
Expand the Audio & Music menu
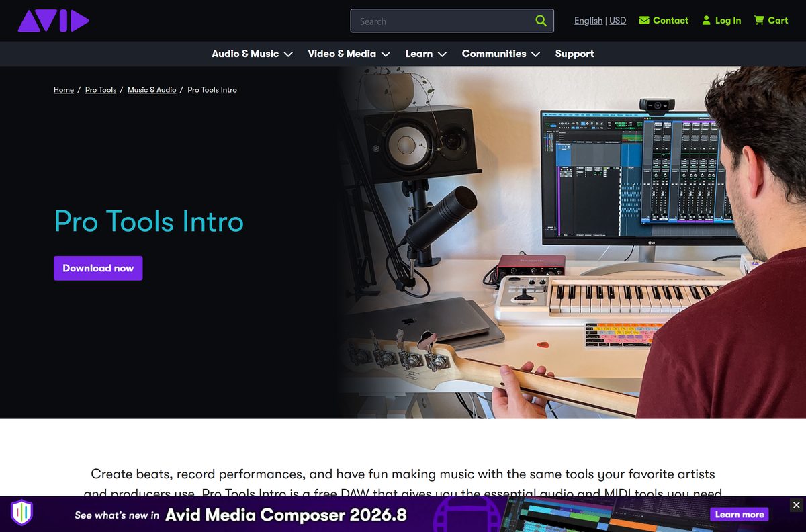point(252,54)
